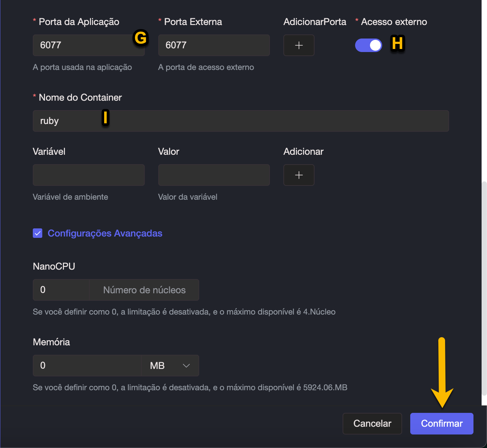Open the MB memory unit dropdown
The image size is (487, 448).
pos(170,366)
